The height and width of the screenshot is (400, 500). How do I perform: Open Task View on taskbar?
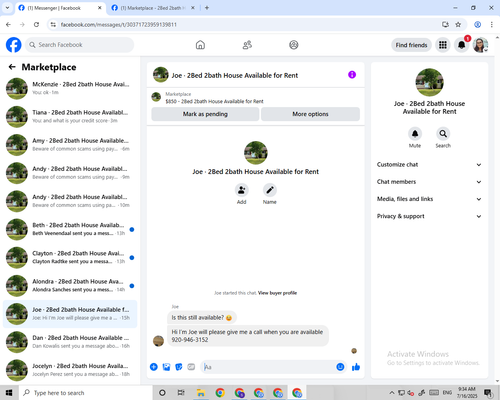181,393
